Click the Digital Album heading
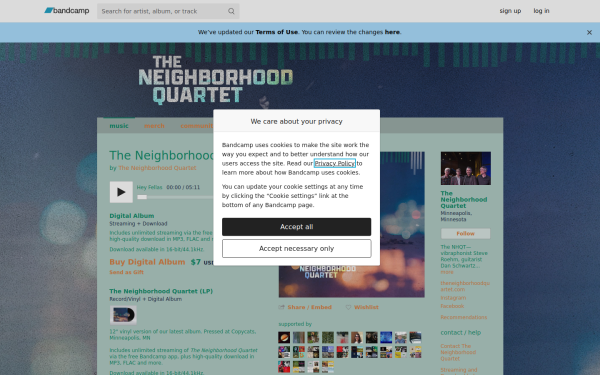 pos(132,216)
